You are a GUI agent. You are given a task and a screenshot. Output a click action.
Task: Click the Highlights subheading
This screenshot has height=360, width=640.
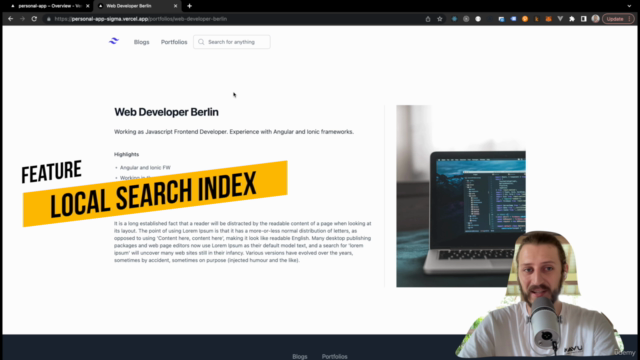(x=127, y=154)
